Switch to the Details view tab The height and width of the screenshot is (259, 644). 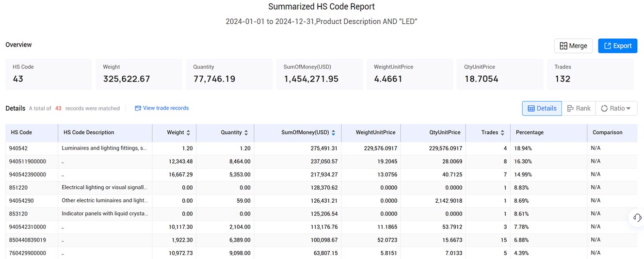pyautogui.click(x=542, y=108)
